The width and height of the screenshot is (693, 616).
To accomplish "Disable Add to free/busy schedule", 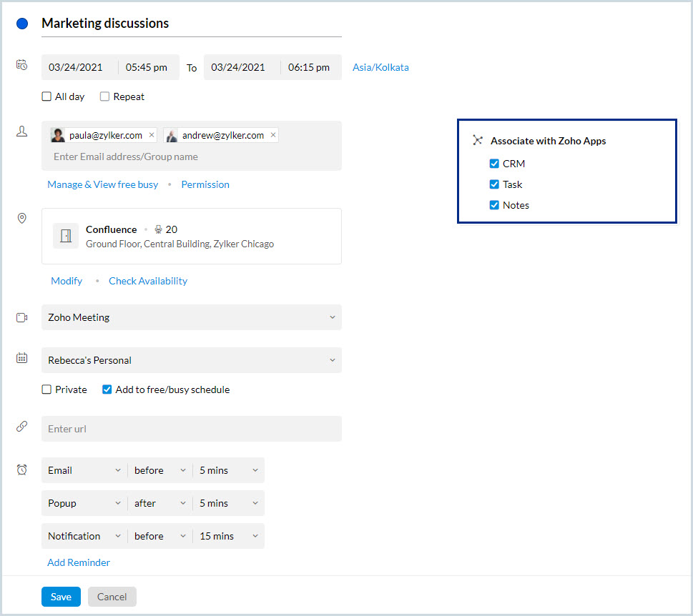I will point(107,389).
